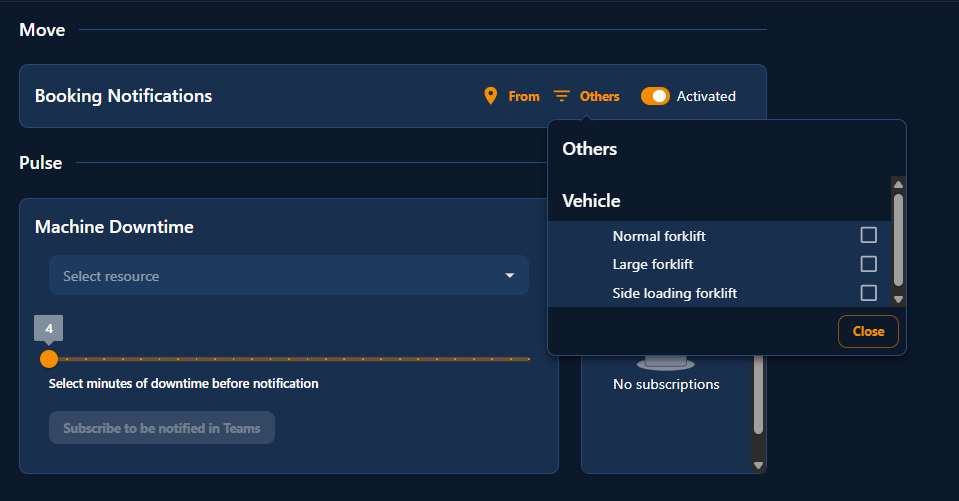959x501 pixels.
Task: Close the Others filter popup
Action: tap(867, 331)
